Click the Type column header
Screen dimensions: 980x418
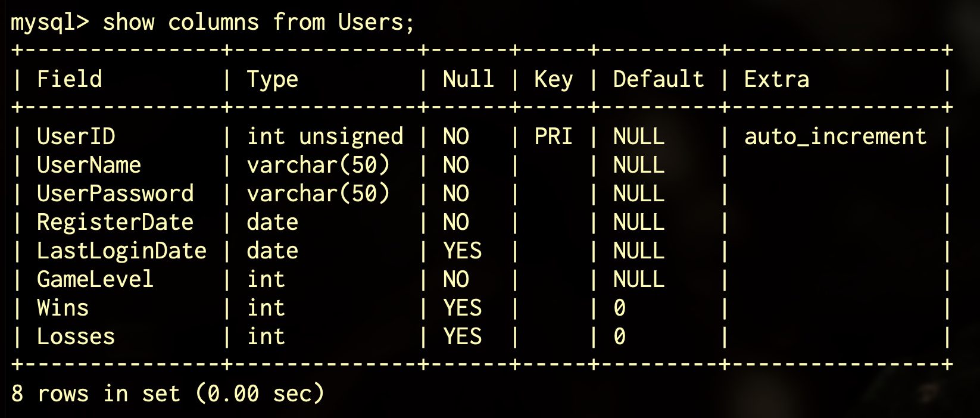272,79
